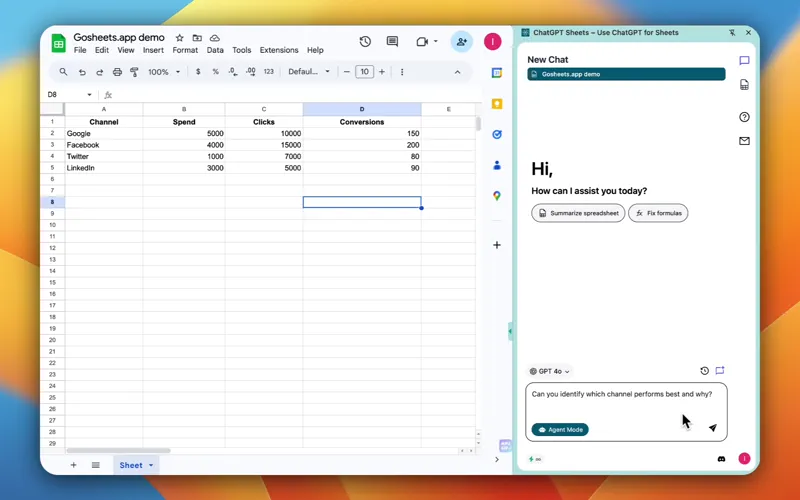Viewport: 800px width, 500px height.
Task: Open the GPT 4o model dropdown
Action: (x=549, y=371)
